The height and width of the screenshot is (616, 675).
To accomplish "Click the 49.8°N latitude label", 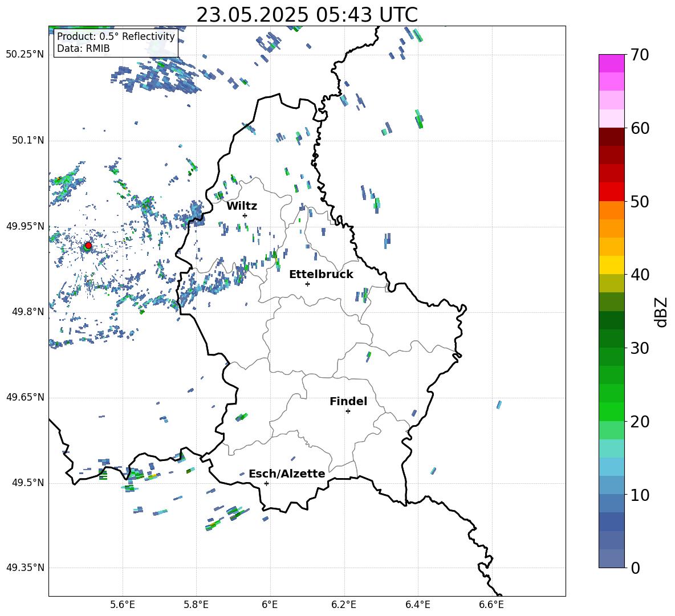I will 28,312.
